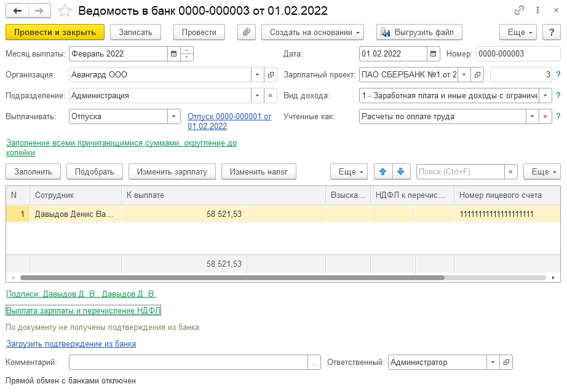Open Ответственный record with open icon
This screenshot has height=392, width=567.
pyautogui.click(x=506, y=362)
